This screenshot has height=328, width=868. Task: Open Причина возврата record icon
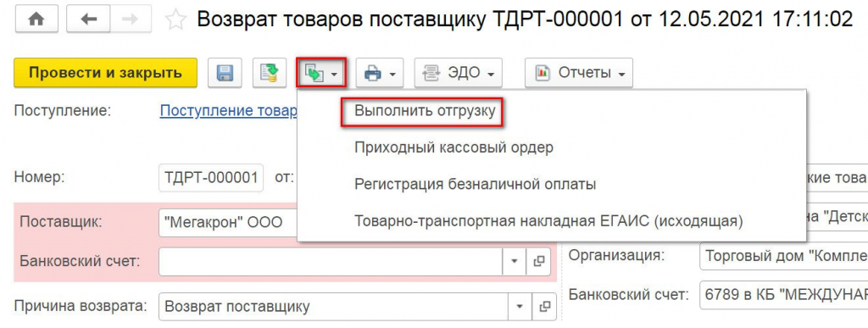point(544,306)
